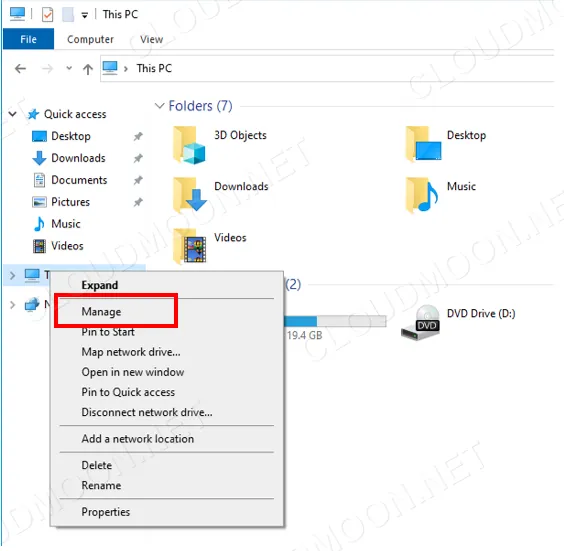Collapse the Folders (7) group
This screenshot has height=551, width=564.
[159, 106]
